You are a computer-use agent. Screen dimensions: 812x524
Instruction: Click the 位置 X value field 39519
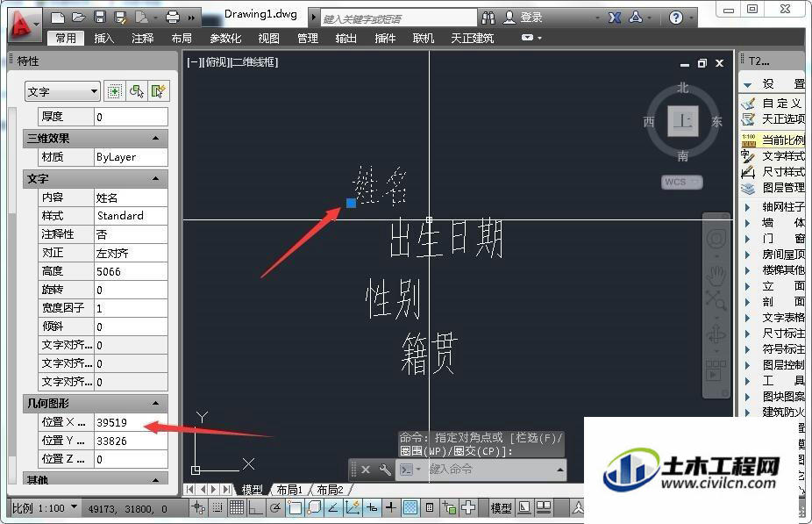131,422
